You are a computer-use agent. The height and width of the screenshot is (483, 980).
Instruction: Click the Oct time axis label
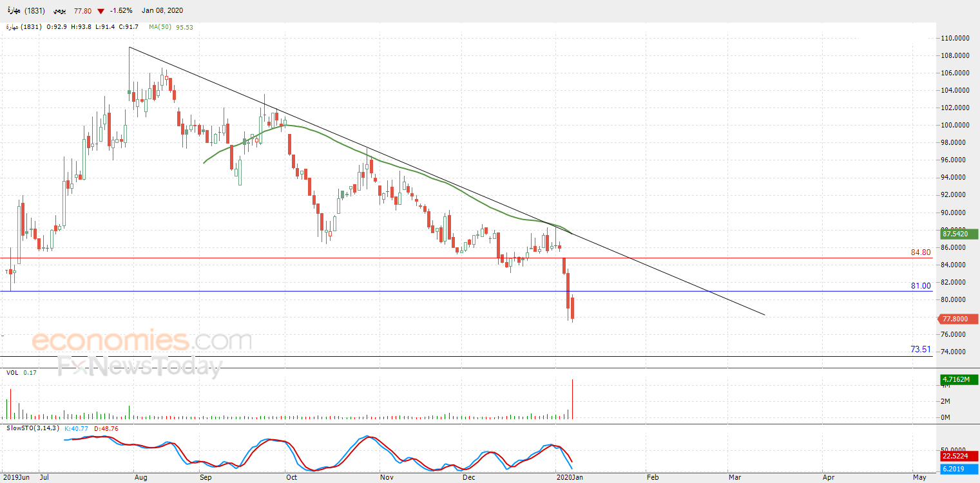291,478
